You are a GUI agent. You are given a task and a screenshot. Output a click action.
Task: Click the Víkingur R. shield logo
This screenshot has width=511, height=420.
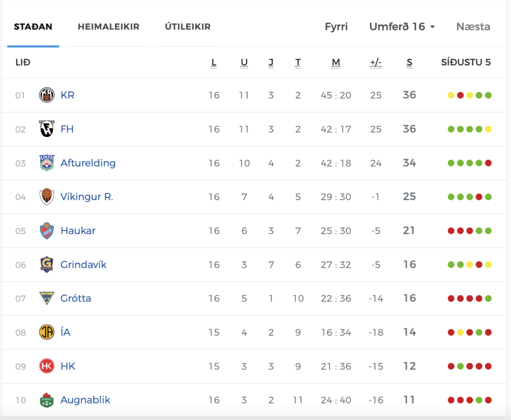46,197
